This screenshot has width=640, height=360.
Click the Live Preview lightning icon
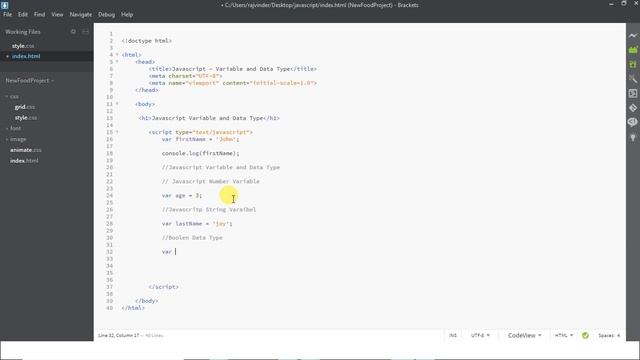click(x=633, y=36)
